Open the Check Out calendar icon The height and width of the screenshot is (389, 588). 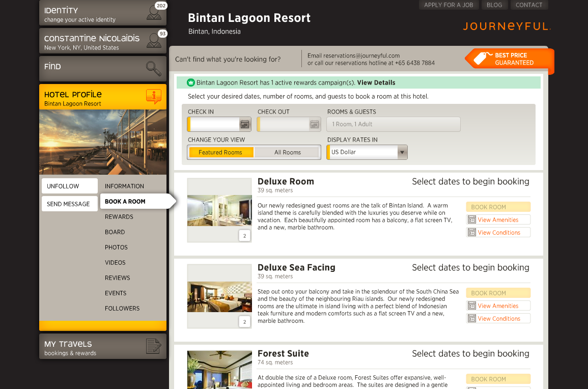point(315,124)
